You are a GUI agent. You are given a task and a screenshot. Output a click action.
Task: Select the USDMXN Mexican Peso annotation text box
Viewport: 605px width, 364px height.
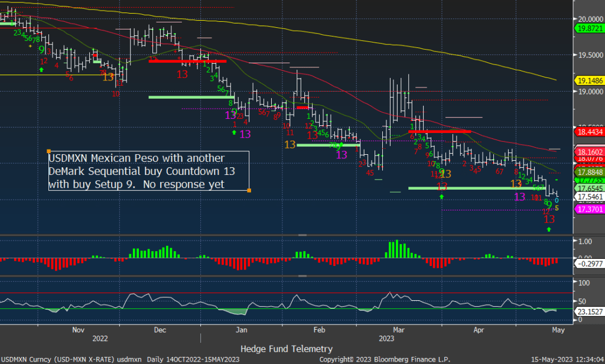(x=148, y=171)
